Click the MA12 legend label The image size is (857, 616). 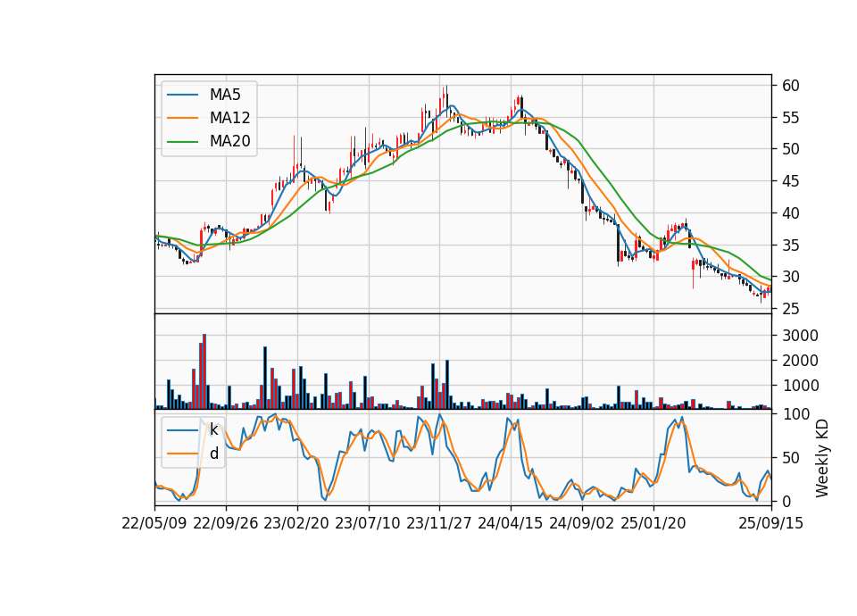click(229, 118)
